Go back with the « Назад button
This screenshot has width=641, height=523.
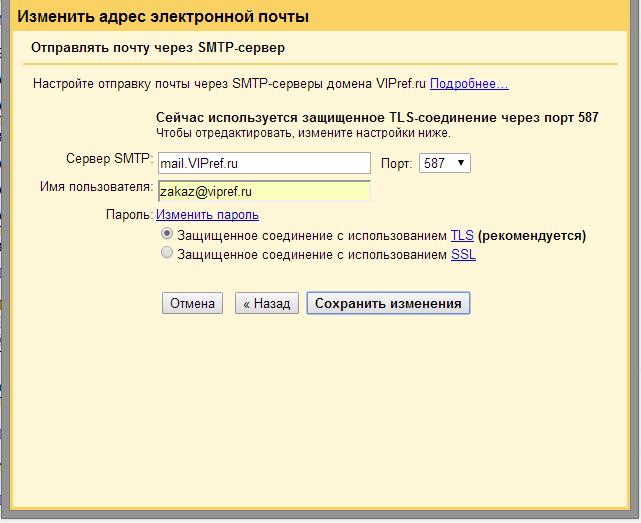click(x=264, y=304)
